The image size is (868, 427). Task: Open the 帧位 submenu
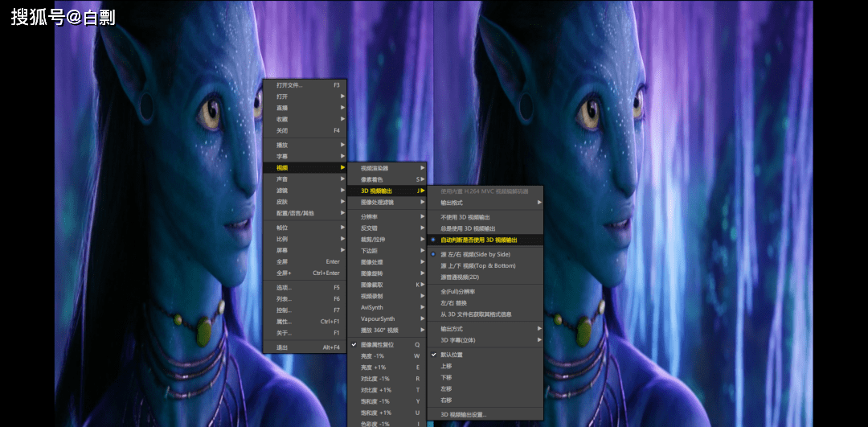305,228
